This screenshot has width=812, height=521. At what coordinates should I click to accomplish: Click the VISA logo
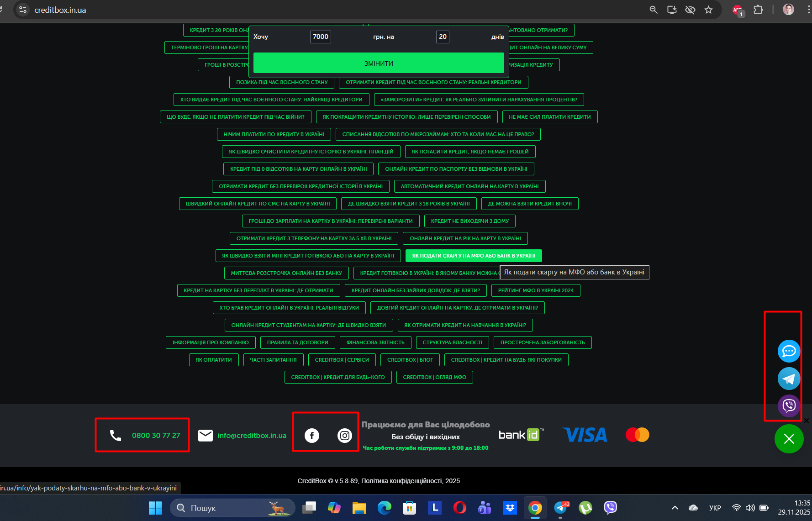pyautogui.click(x=585, y=435)
